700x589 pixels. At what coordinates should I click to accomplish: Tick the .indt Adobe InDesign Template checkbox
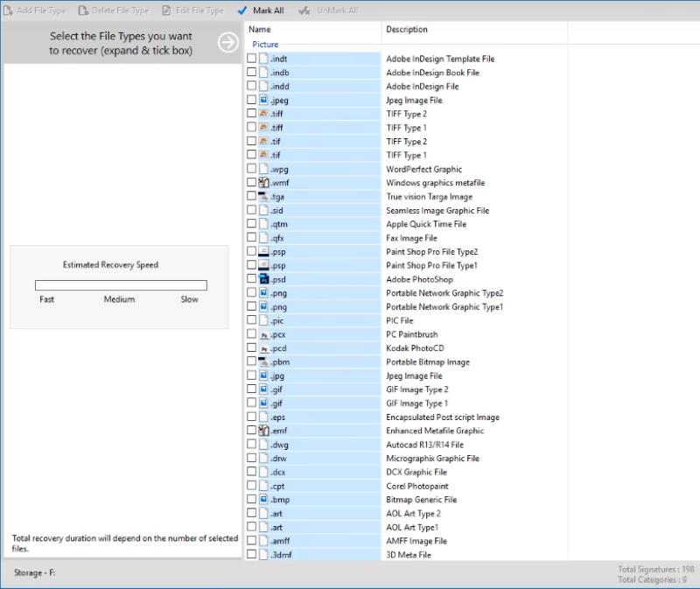tap(251, 58)
